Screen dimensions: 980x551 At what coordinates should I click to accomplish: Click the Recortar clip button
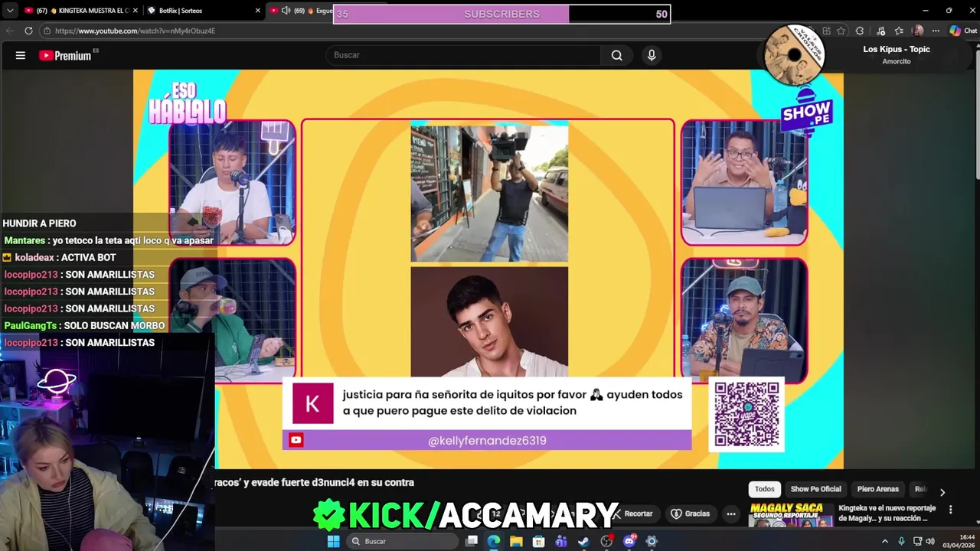[634, 514]
